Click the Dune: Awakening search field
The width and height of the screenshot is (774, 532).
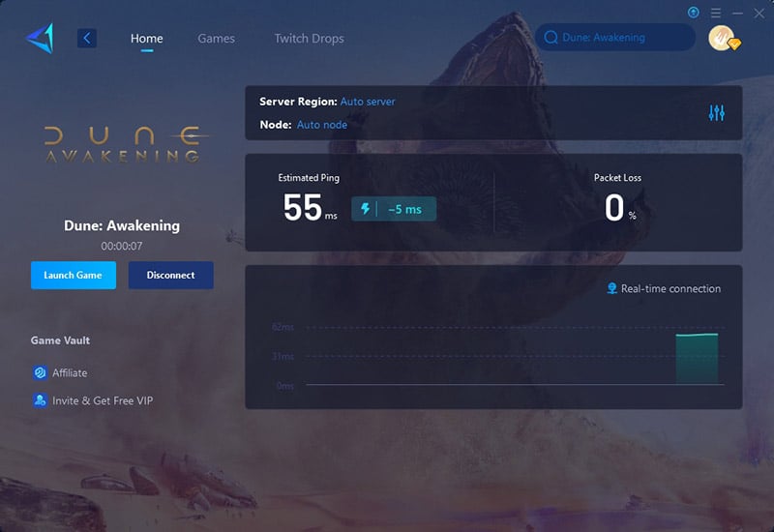(x=615, y=37)
